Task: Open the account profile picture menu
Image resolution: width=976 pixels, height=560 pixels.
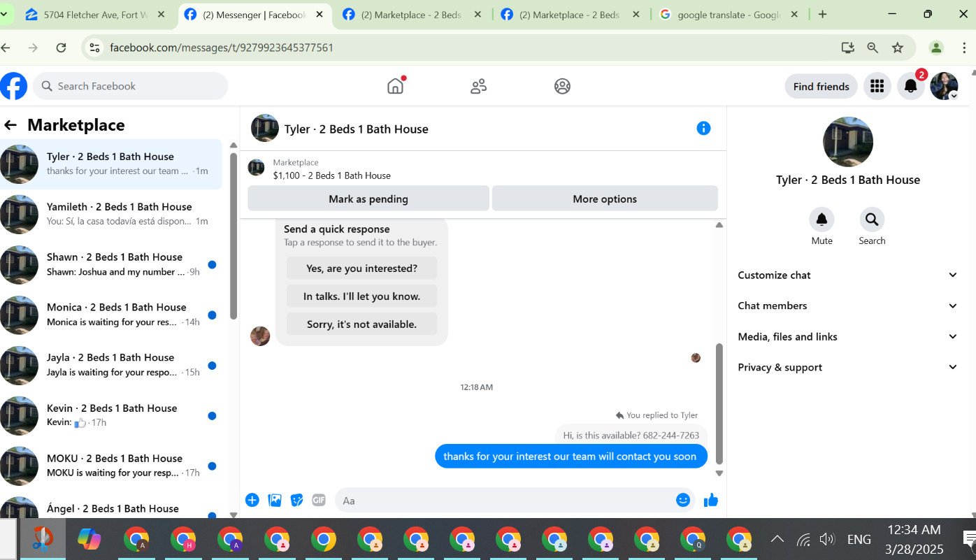Action: point(944,86)
